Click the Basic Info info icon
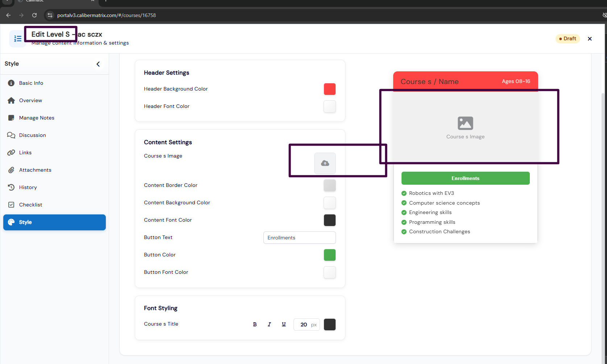Screen dimensions: 607x364 click(11, 83)
